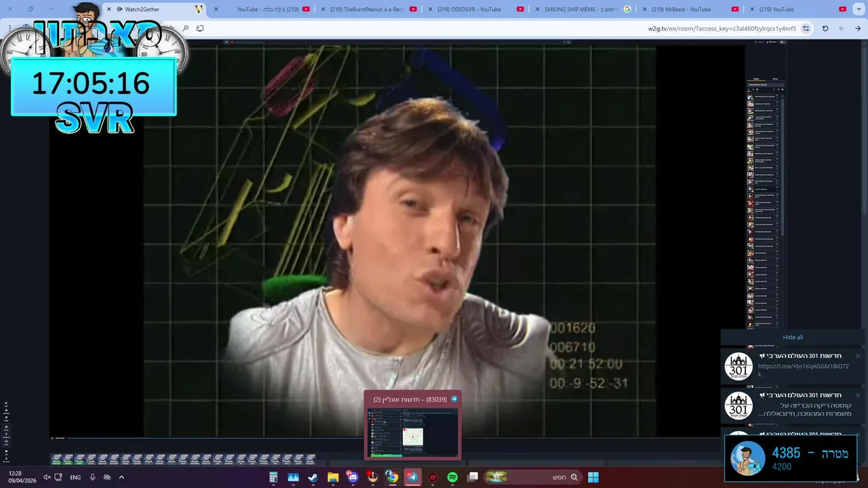Image resolution: width=868 pixels, height=488 pixels.
Task: Click the cast icon in the browser toolbar
Action: click(200, 28)
